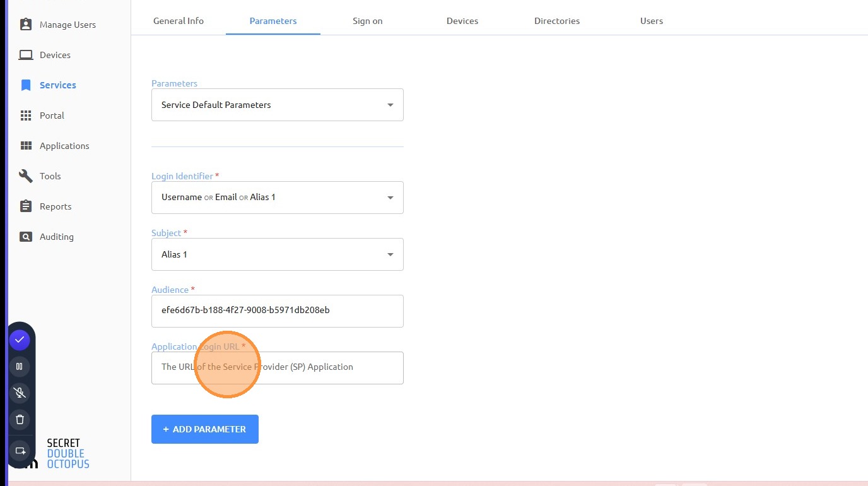Open the Auditing section
The image size is (868, 486).
(x=57, y=237)
